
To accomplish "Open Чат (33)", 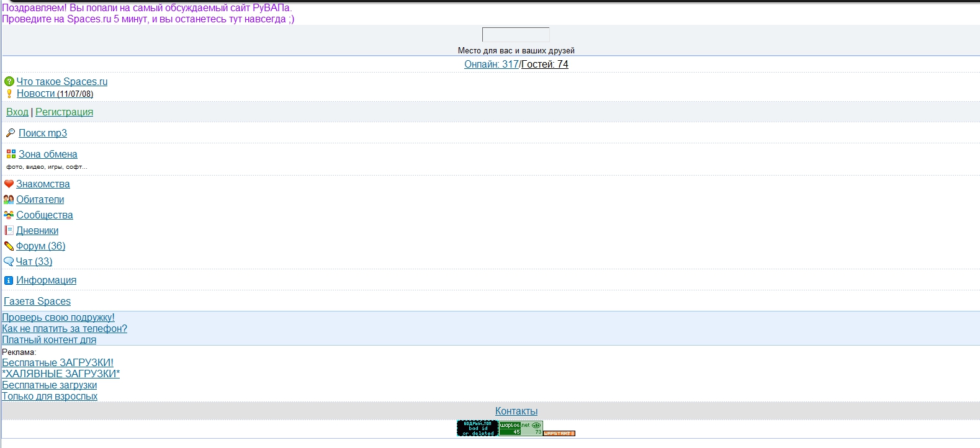I will coord(34,261).
